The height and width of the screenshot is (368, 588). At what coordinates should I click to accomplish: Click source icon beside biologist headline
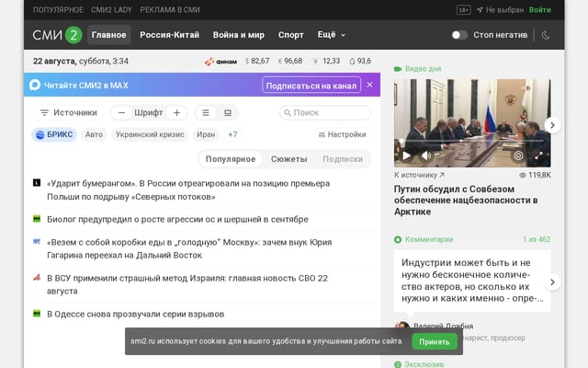pos(37,219)
